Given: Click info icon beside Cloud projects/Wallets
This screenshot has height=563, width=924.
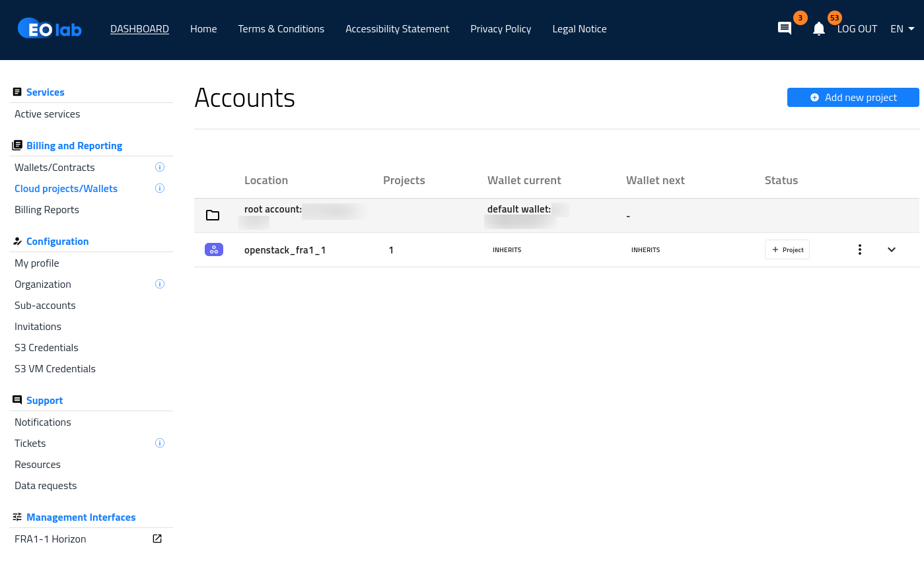Looking at the screenshot, I should [159, 189].
